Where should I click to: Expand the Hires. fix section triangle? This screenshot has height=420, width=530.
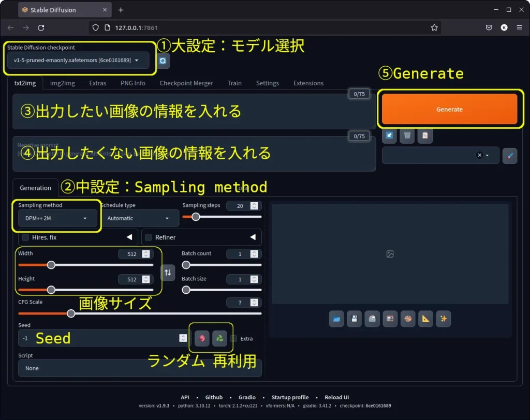click(x=129, y=237)
